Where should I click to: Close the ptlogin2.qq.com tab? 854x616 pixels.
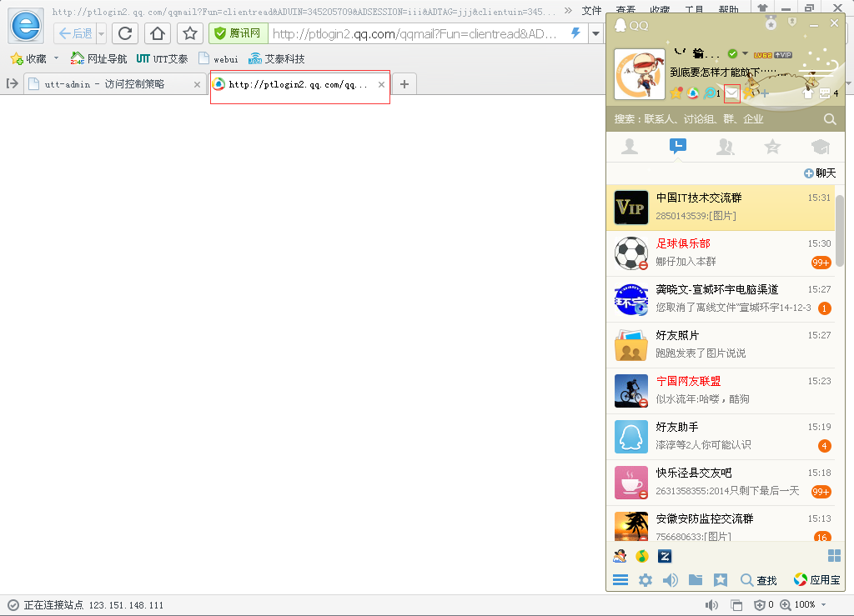382,84
